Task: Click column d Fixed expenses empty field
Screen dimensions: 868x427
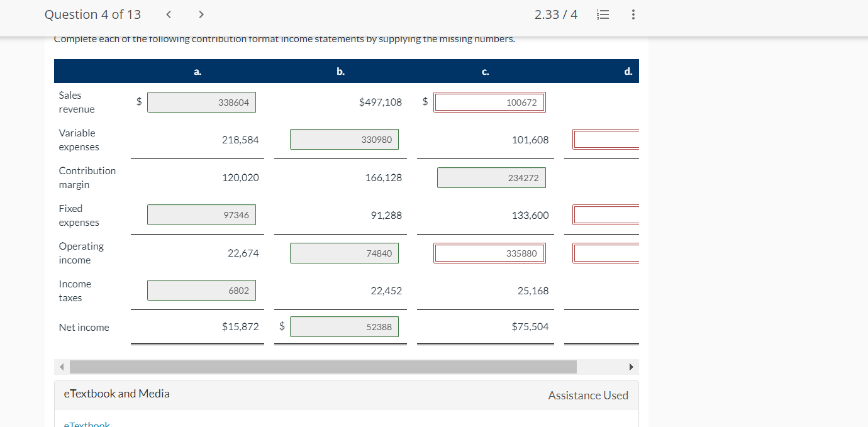Action: pyautogui.click(x=606, y=215)
